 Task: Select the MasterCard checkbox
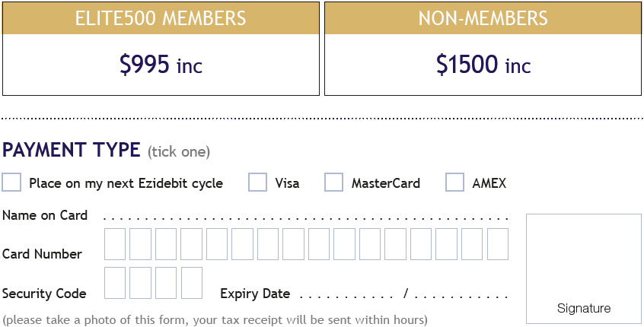tap(333, 183)
